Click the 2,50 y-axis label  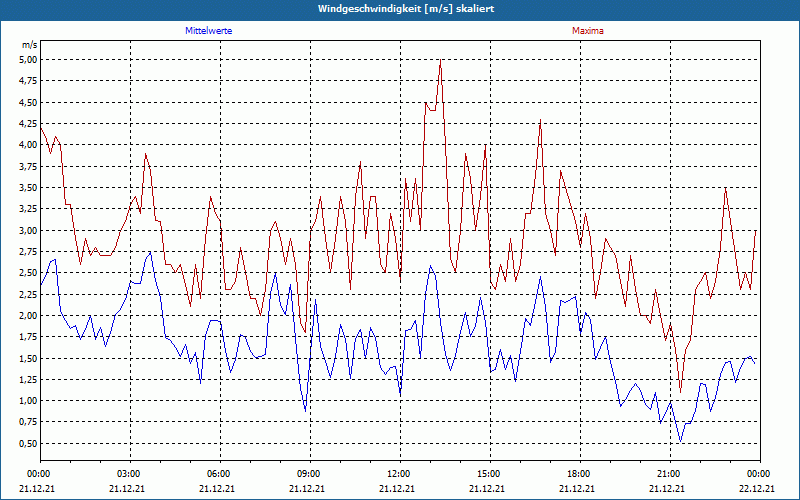pos(29,273)
